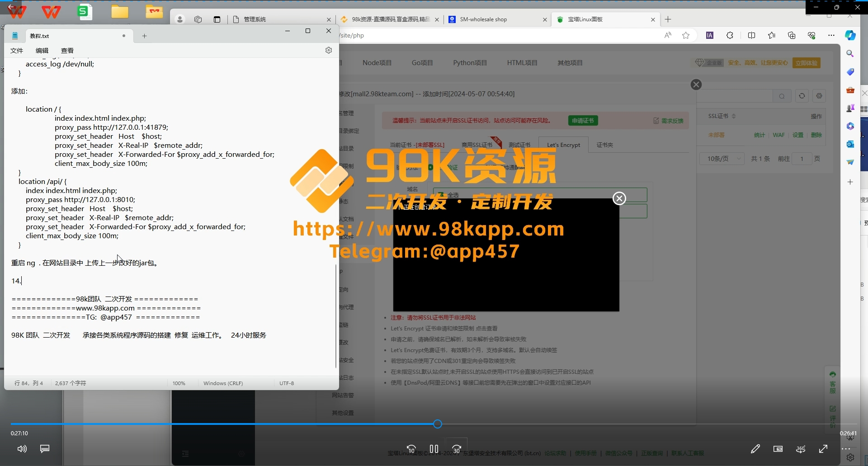Add a new Notepad tab
Screen dimensions: 868x466
(x=144, y=36)
